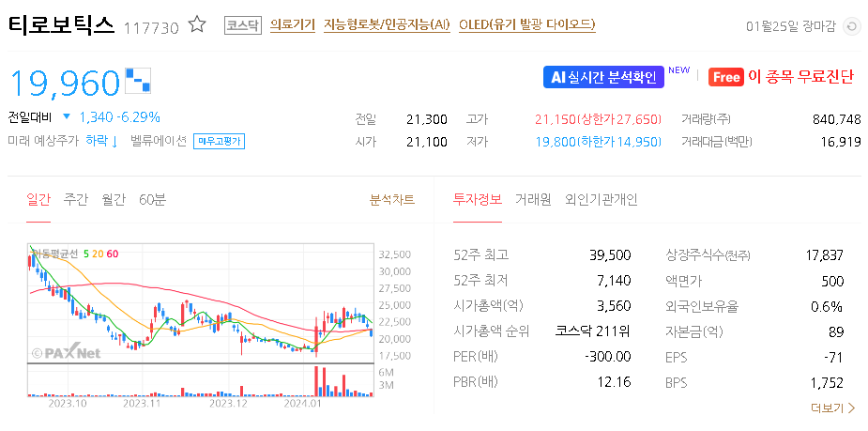This screenshot has width=868, height=431.
Task: Select the 외인기관개인 tab
Action: [602, 199]
